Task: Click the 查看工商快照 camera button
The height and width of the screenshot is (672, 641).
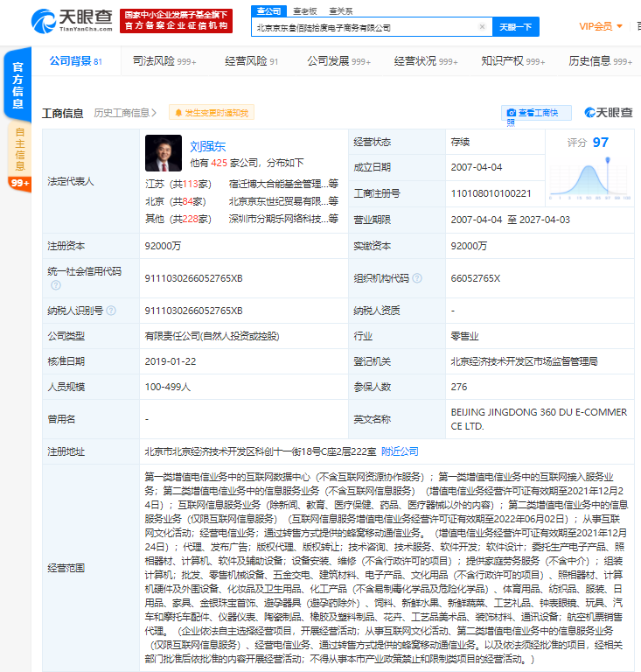Action: pos(536,113)
